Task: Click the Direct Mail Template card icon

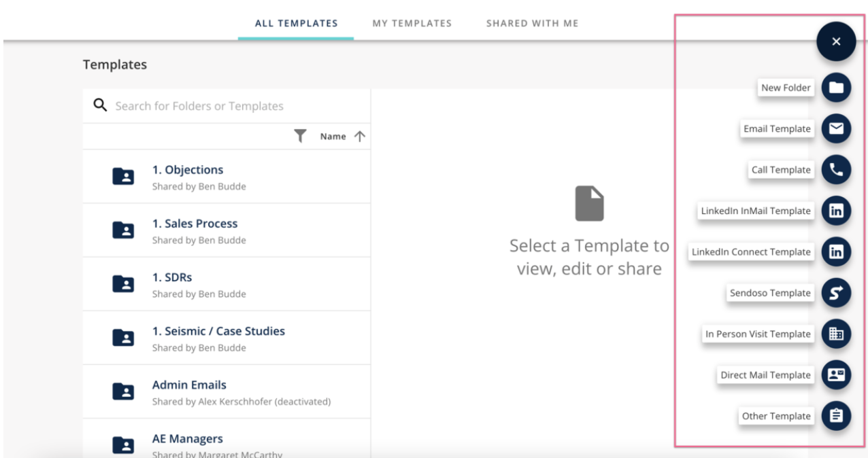Action: pos(836,375)
